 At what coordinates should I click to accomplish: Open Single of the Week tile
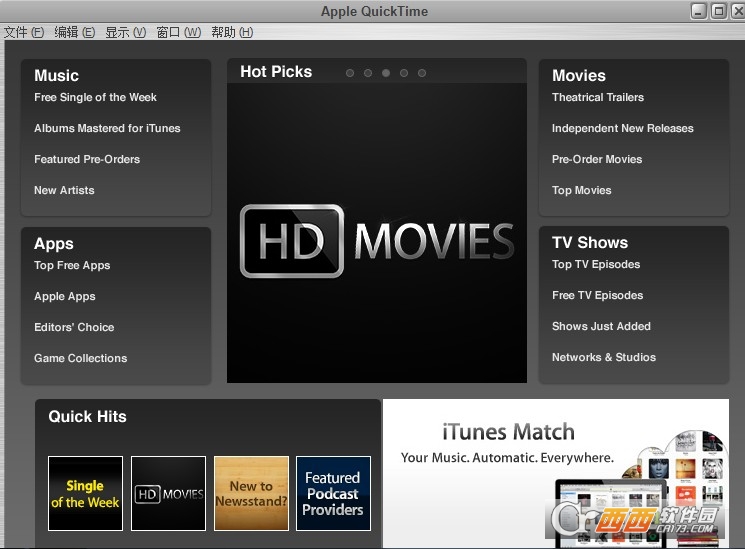[86, 493]
